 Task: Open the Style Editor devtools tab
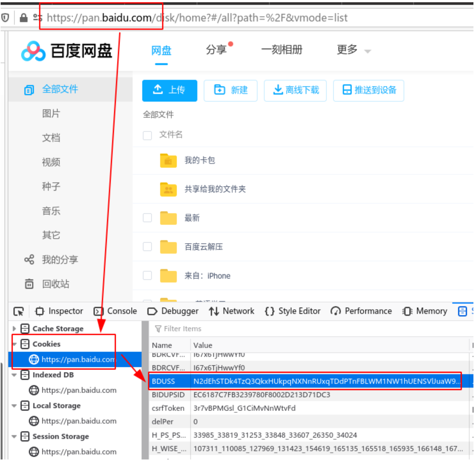[292, 311]
